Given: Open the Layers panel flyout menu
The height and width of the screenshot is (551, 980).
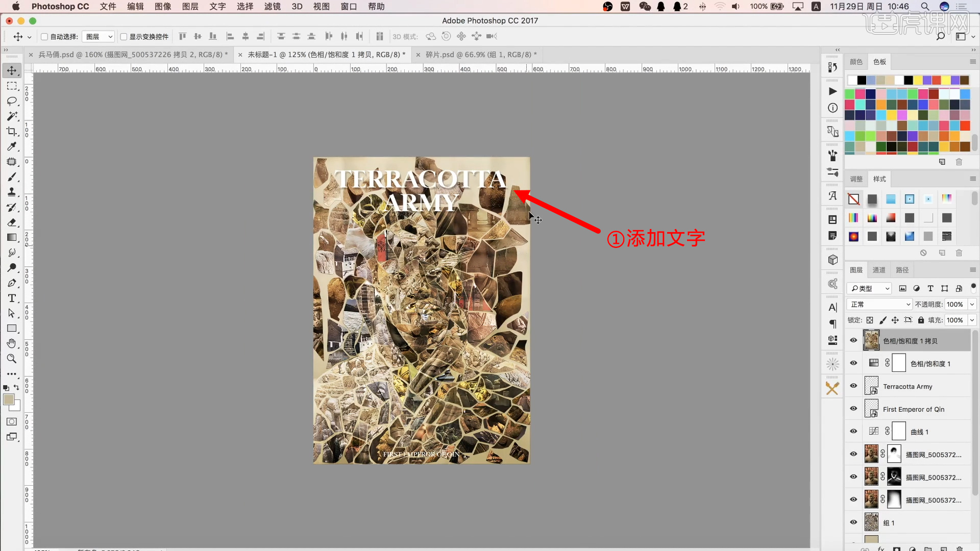Looking at the screenshot, I should pos(972,270).
